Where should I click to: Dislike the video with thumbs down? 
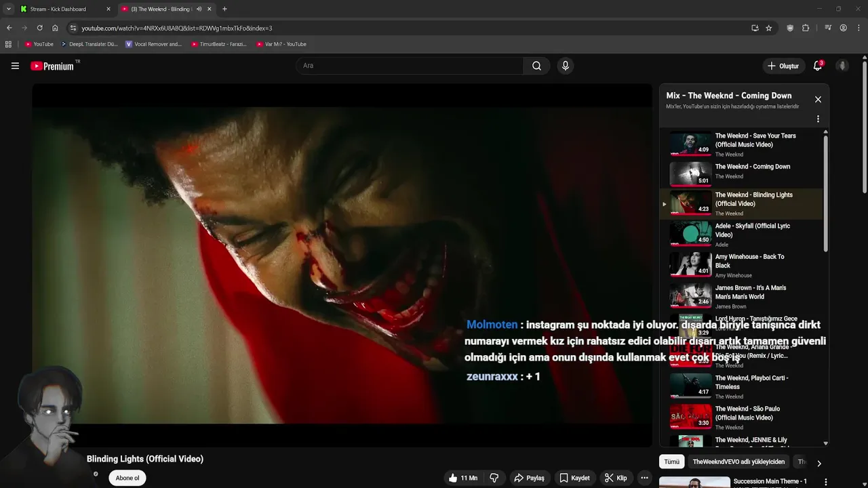tap(494, 478)
